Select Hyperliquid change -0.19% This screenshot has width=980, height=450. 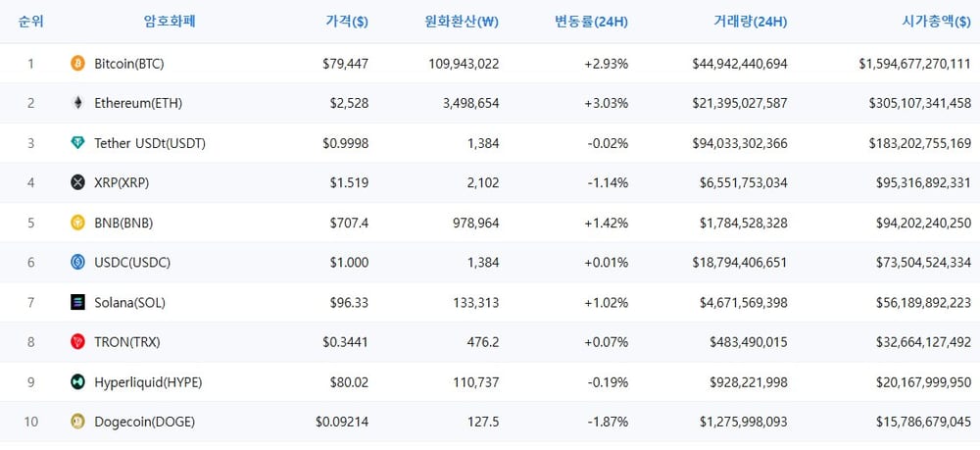coord(609,382)
